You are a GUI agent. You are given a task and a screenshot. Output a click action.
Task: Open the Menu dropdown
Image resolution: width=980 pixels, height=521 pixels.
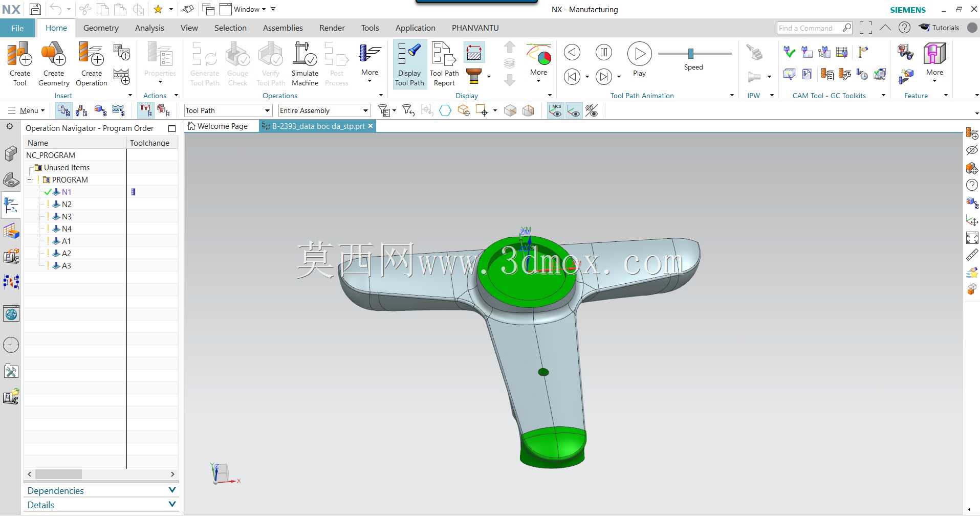click(27, 110)
